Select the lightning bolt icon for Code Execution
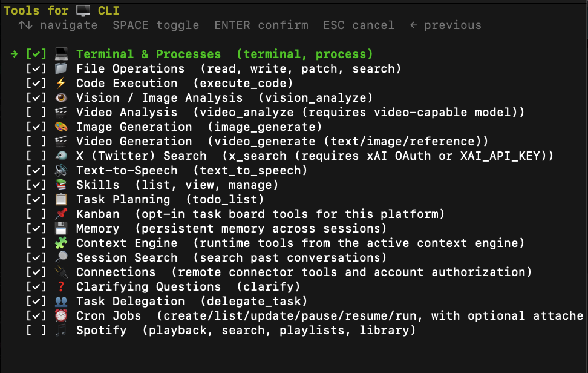The width and height of the screenshot is (588, 373). click(61, 83)
